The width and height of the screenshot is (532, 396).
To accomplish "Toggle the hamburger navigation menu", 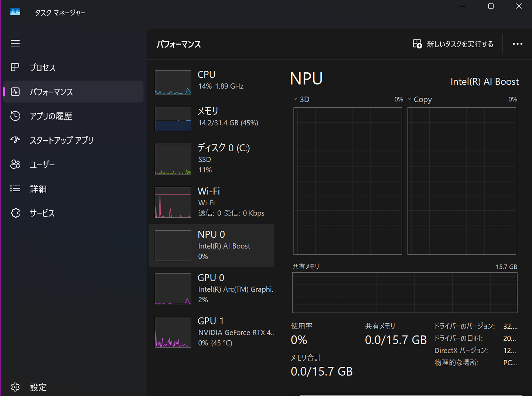I will point(15,44).
